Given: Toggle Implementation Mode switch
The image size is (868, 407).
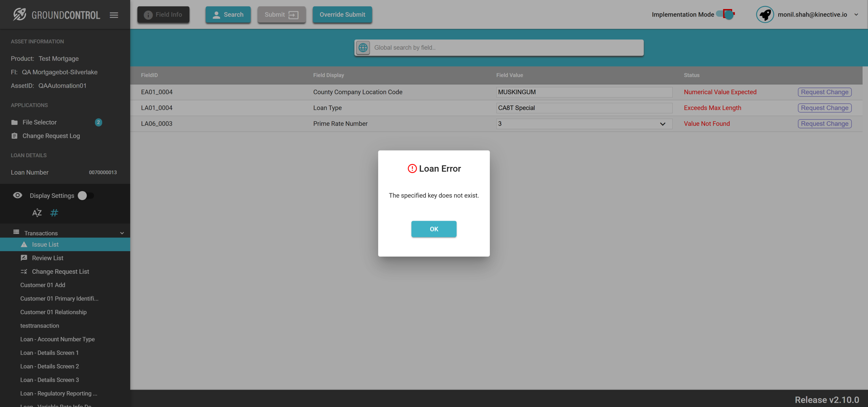Looking at the screenshot, I should coord(725,15).
